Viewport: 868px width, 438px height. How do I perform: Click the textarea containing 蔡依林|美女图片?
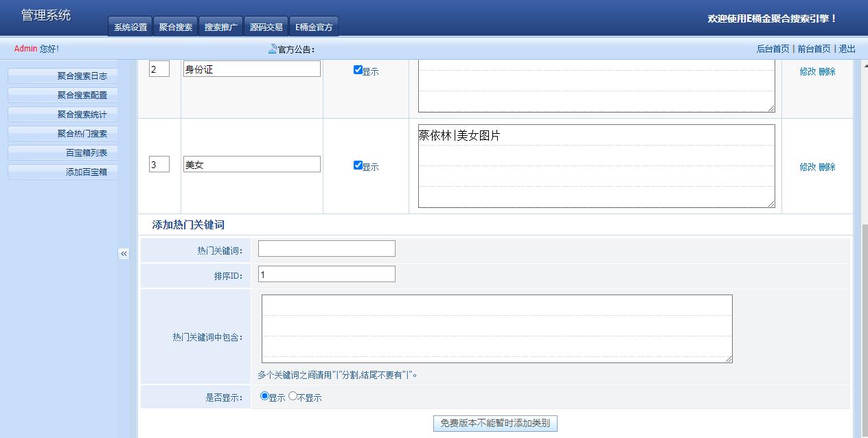(597, 165)
